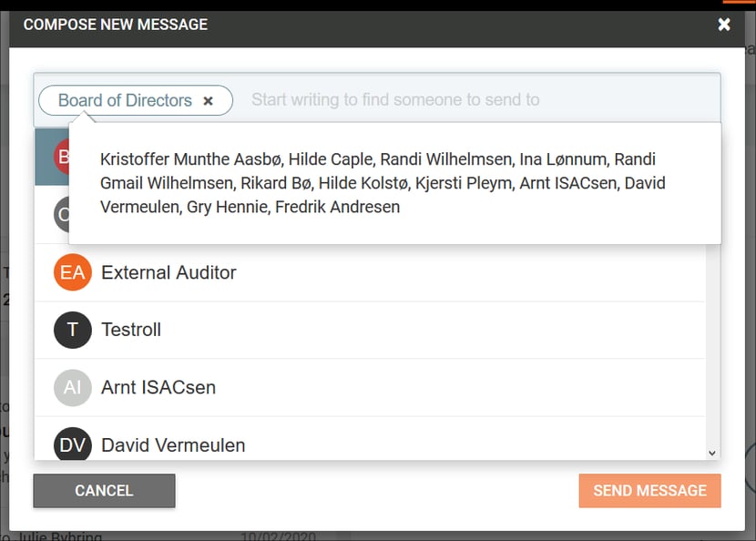Click the recipient list scrollbar track
The height and width of the screenshot is (541, 756).
(712, 345)
